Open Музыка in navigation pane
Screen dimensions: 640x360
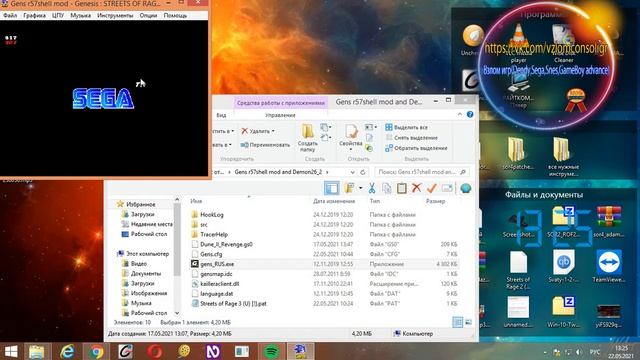141,303
